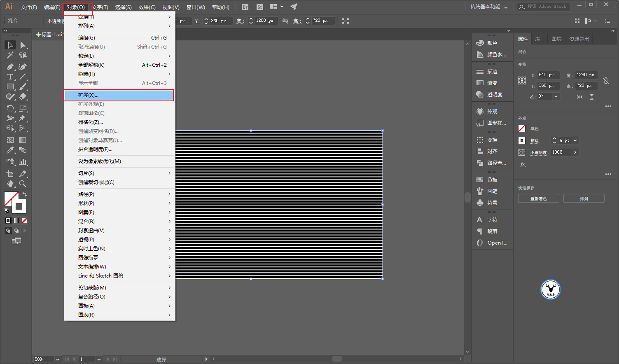The width and height of the screenshot is (619, 364).
Task: Show more options in the 外观 section
Action: [608, 174]
